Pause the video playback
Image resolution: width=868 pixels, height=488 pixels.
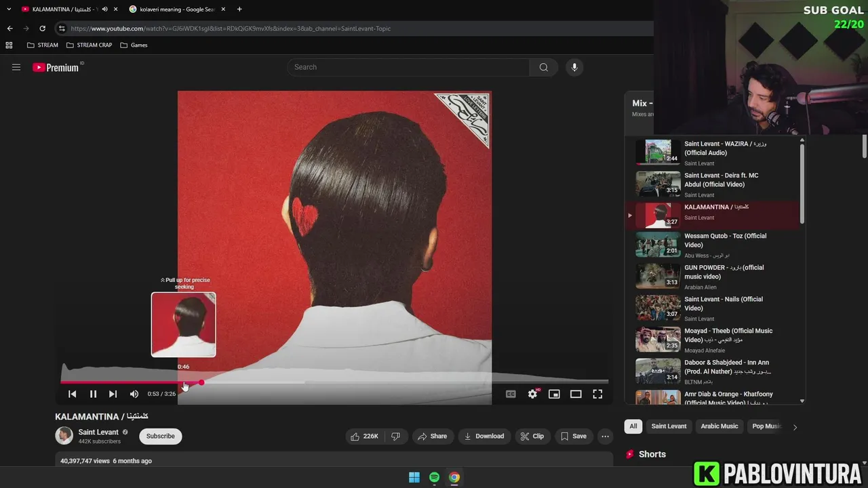93,394
